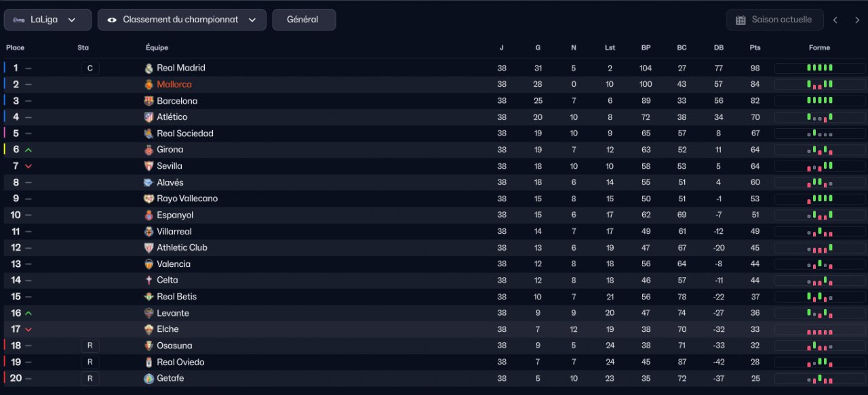
Task: Sort table by the Équipe column header
Action: pyautogui.click(x=157, y=47)
